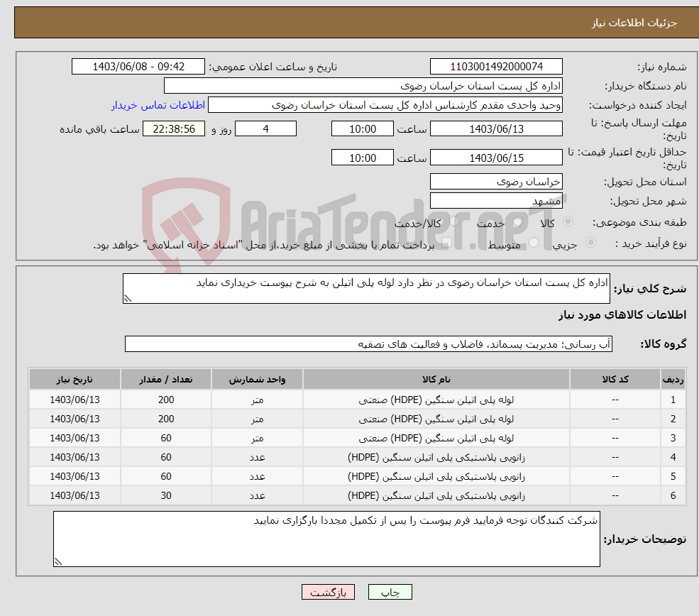Click the response deadline date 1403/06/13 field

point(496,129)
